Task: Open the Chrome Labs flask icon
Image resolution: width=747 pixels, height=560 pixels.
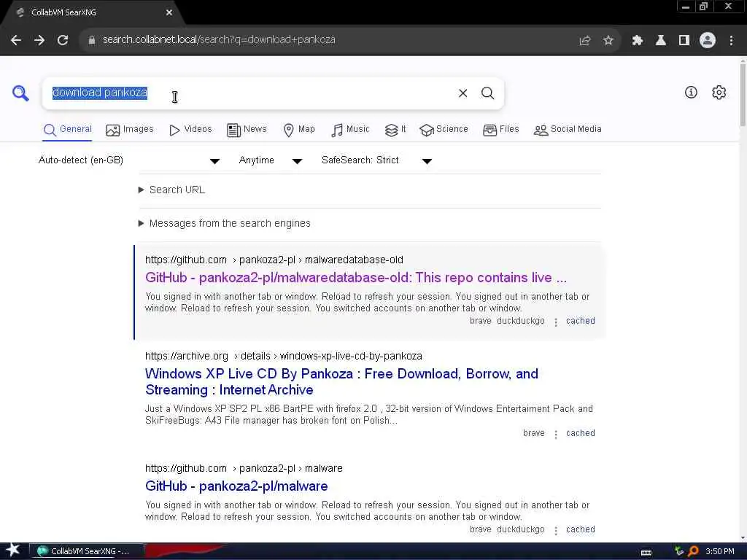Action: tap(661, 41)
